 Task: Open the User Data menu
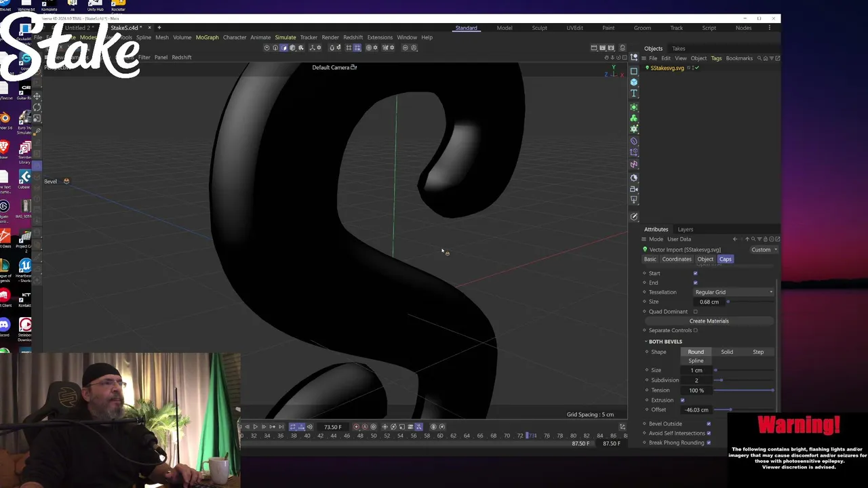pyautogui.click(x=679, y=239)
